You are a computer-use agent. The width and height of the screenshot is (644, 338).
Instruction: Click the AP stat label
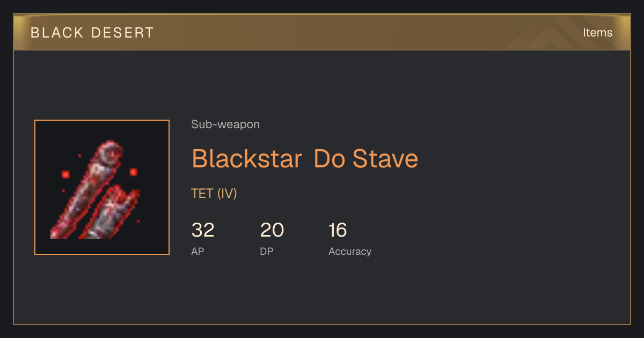[198, 252]
